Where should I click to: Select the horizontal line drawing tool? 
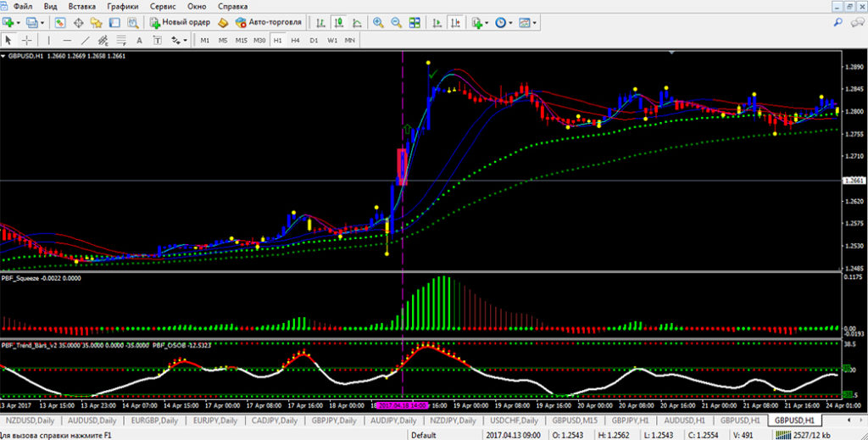(x=67, y=41)
